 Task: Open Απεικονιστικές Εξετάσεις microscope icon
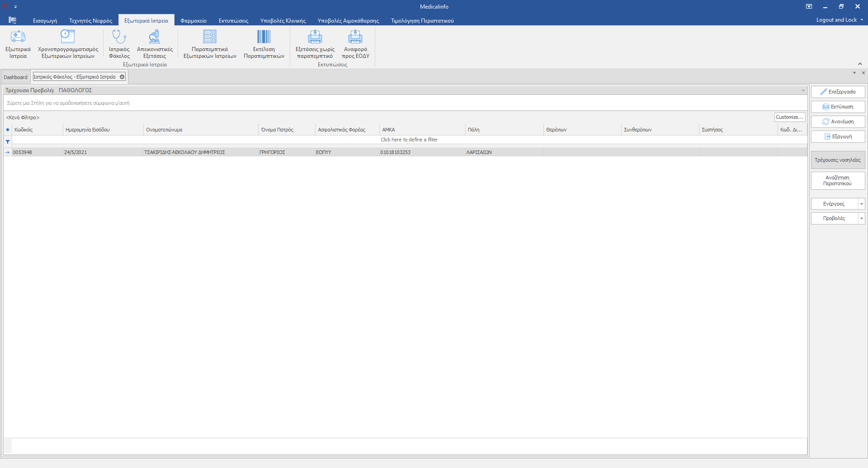(x=155, y=37)
